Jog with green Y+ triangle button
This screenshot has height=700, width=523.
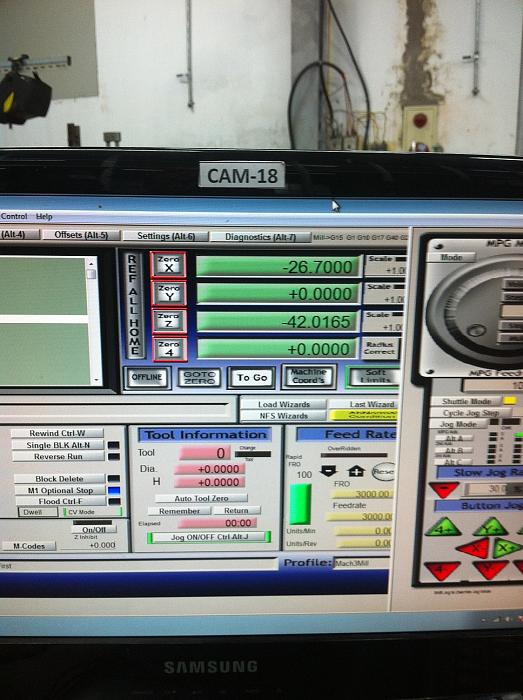coord(491,527)
